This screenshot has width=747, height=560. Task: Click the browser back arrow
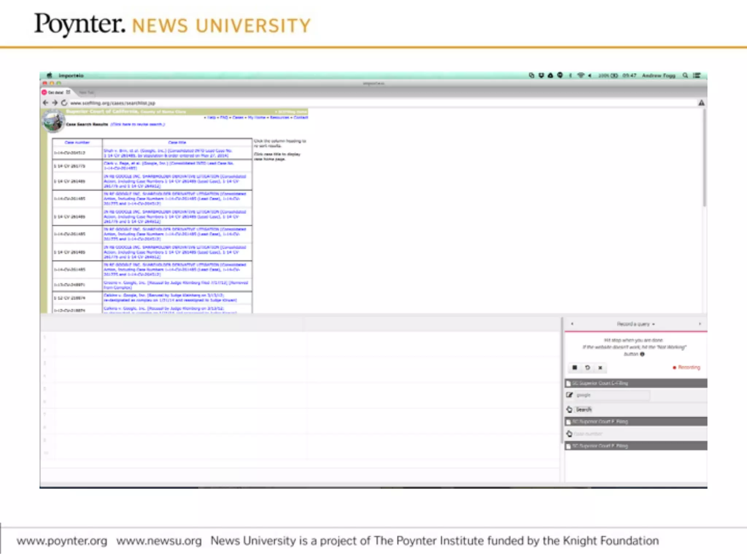coord(46,103)
